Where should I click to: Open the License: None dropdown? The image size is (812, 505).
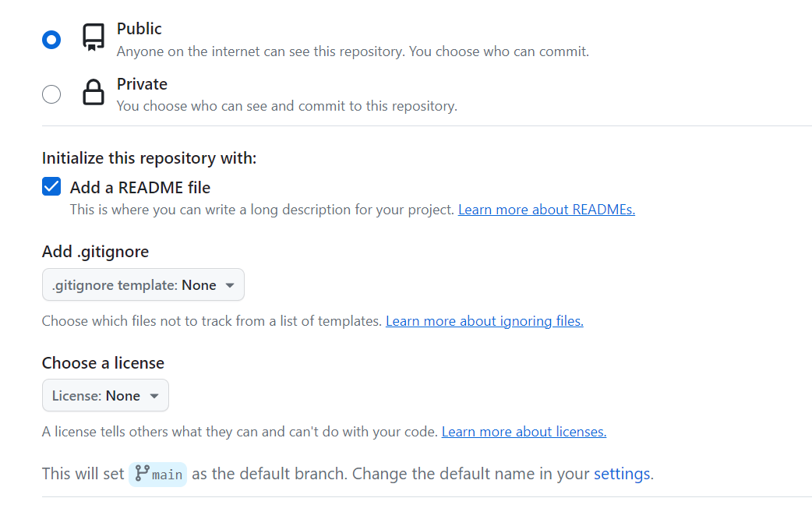point(105,396)
